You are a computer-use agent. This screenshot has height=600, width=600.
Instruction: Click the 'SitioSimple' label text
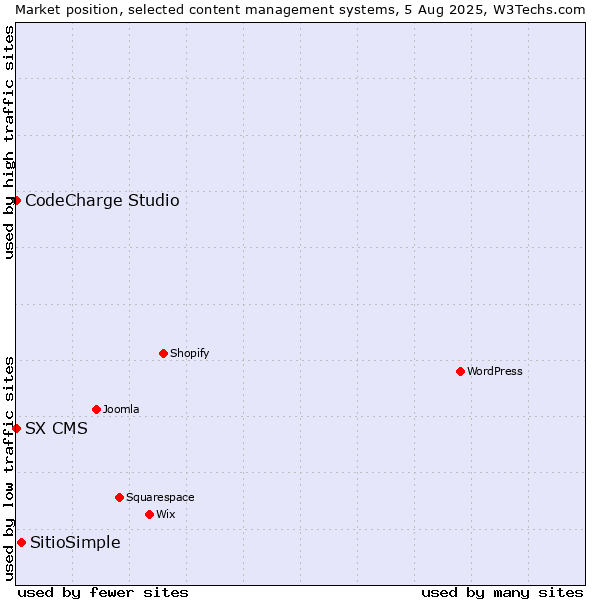(x=75, y=543)
